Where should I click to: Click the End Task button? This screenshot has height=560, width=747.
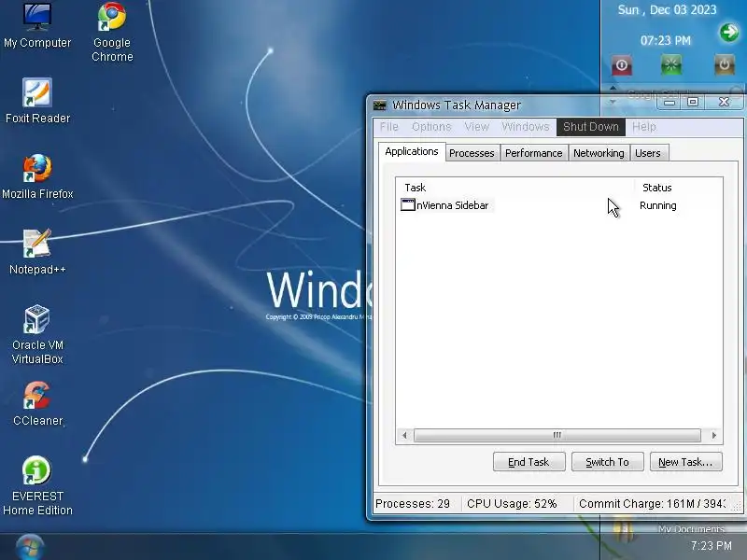[529, 462]
